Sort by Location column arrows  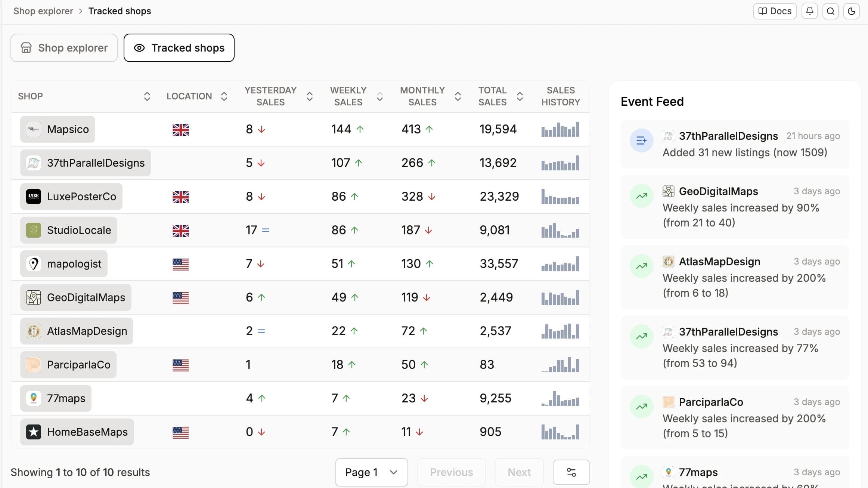224,96
